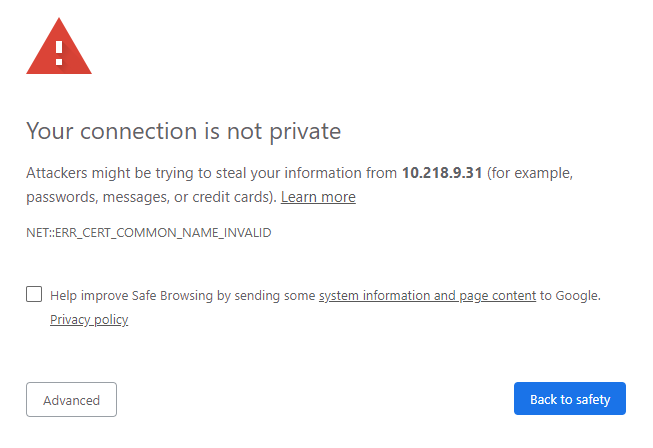Expand the Advanced options
The height and width of the screenshot is (448, 653).
(x=71, y=400)
